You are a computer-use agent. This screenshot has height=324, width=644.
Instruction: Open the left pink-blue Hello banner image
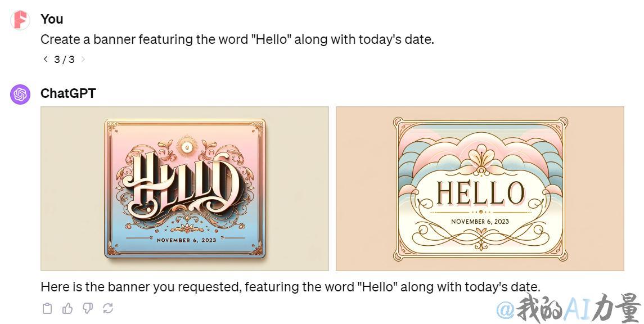[185, 188]
